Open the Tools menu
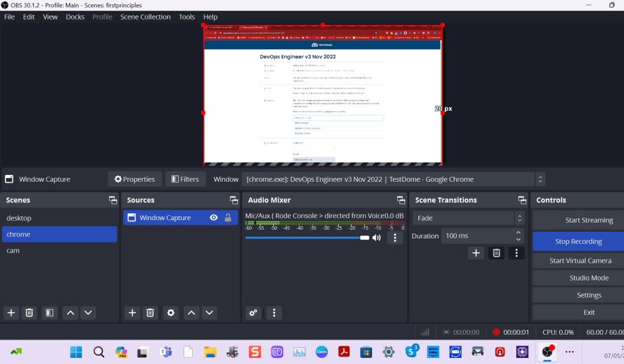624x364 pixels. 187,16
